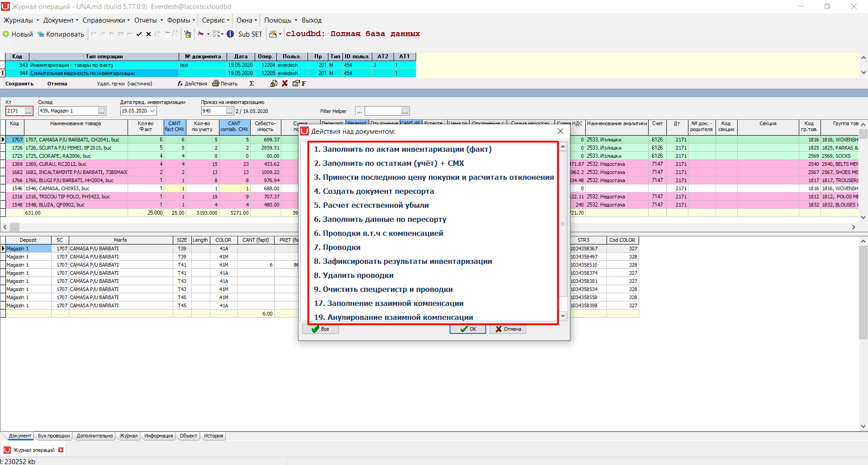Click the Сохранить button
Screen dimensions: 868x465
[x=19, y=84]
